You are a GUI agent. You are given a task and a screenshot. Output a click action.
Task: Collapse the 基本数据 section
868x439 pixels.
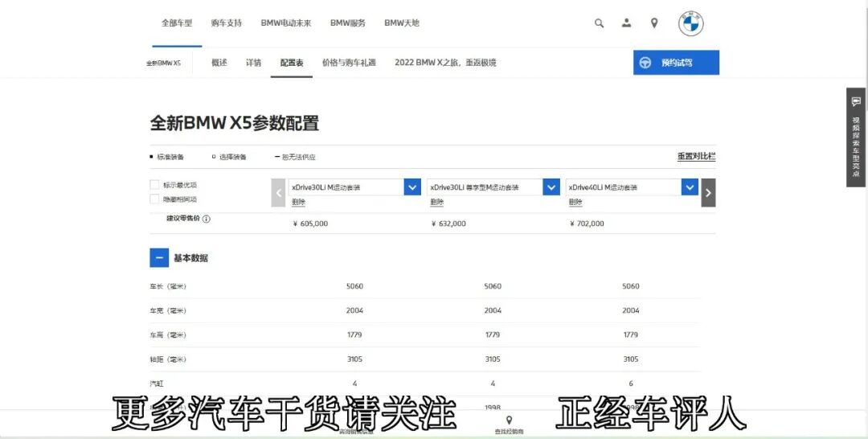159,257
